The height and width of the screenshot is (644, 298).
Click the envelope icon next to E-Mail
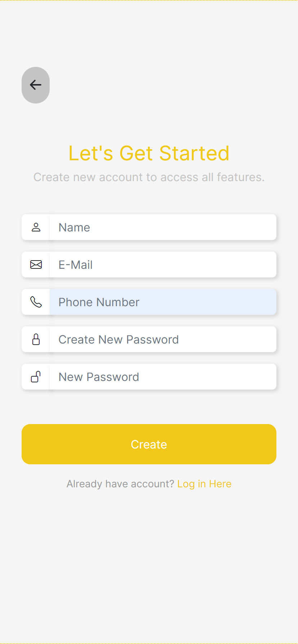coord(36,264)
